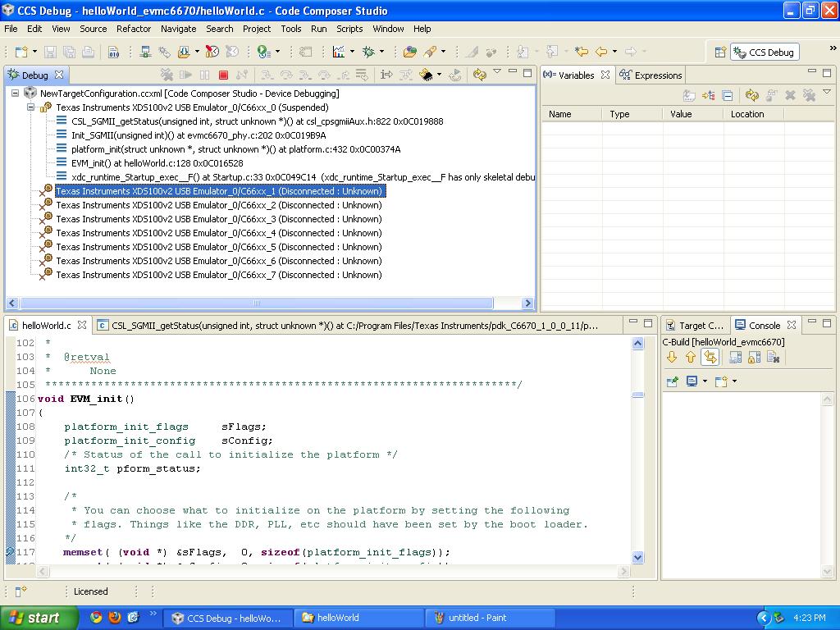Collapse the NewTargetConfiguration.ccxml tree node
This screenshot has width=840, height=630.
pos(16,94)
